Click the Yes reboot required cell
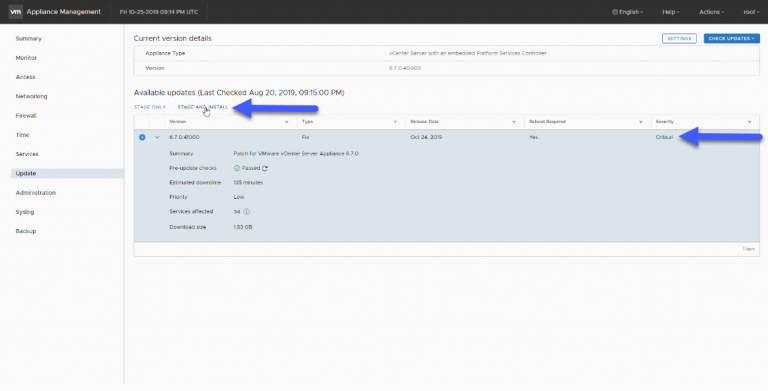The height and width of the screenshot is (391, 768). (x=533, y=137)
